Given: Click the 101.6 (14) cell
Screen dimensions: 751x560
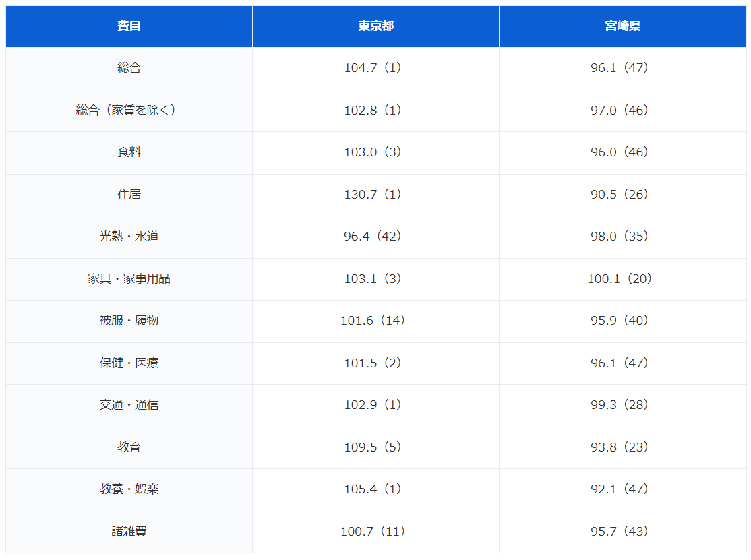Looking at the screenshot, I should (x=375, y=321).
